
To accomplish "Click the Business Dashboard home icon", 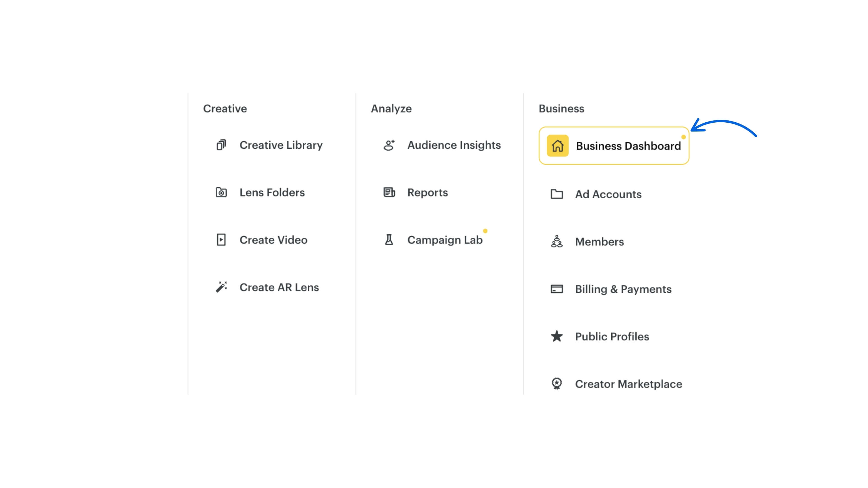I will tap(558, 145).
